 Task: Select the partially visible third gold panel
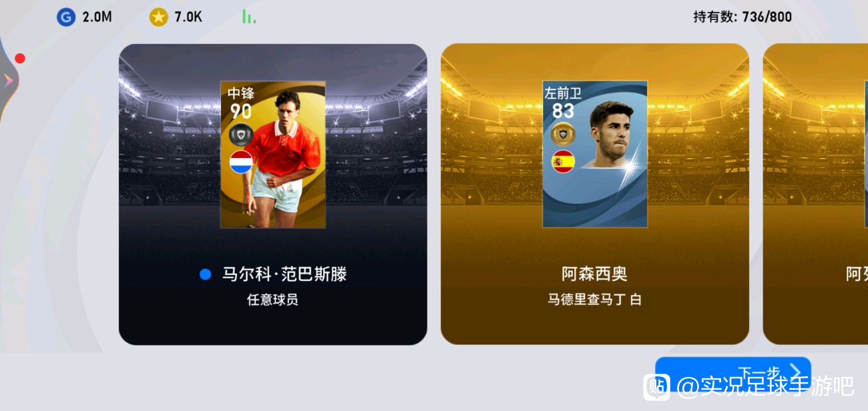pyautogui.click(x=815, y=194)
